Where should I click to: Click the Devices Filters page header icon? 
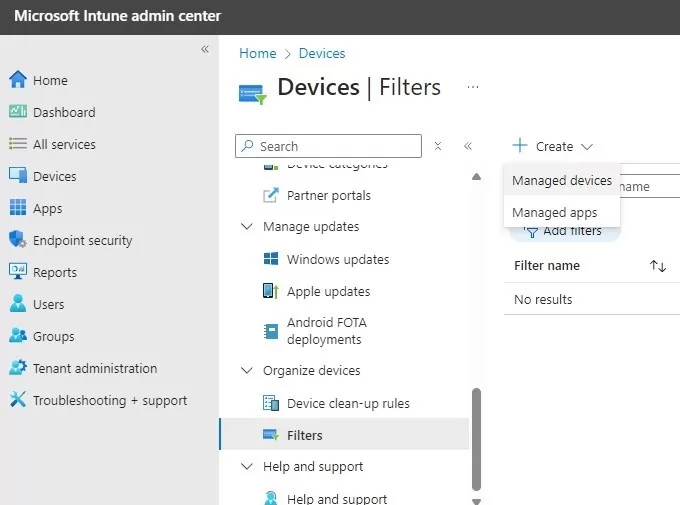pos(252,95)
